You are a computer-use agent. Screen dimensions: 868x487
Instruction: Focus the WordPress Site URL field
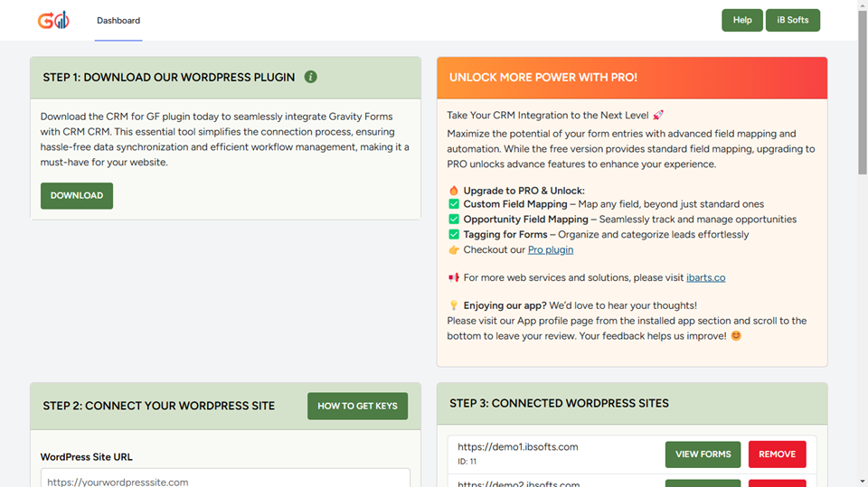(x=225, y=479)
